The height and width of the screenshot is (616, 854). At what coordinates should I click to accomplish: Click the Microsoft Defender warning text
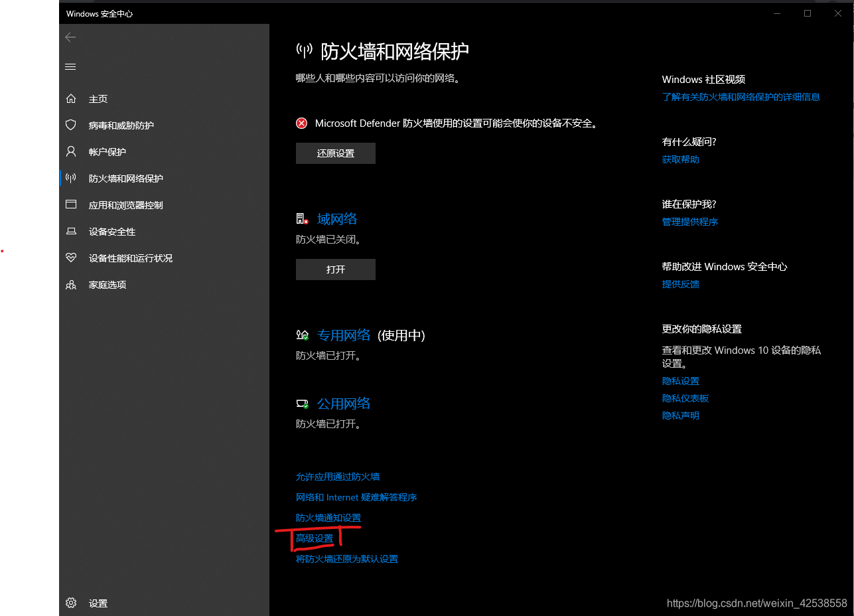pos(457,123)
